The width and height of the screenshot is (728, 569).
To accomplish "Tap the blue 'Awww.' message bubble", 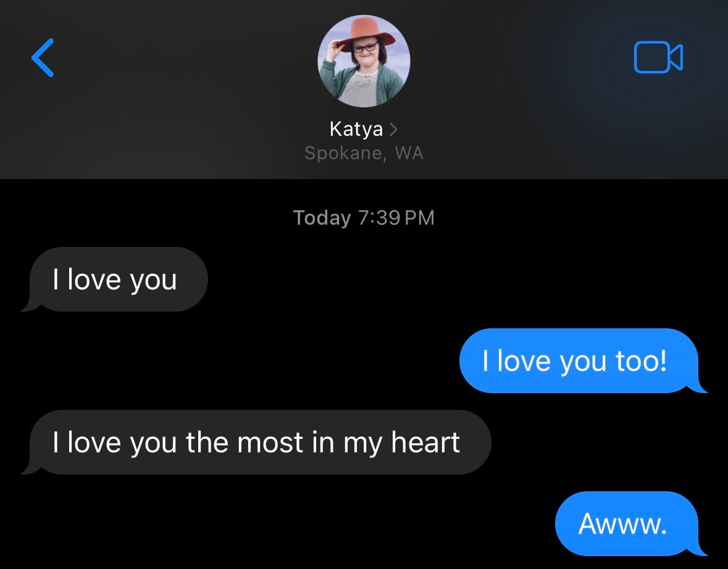I will [x=630, y=523].
